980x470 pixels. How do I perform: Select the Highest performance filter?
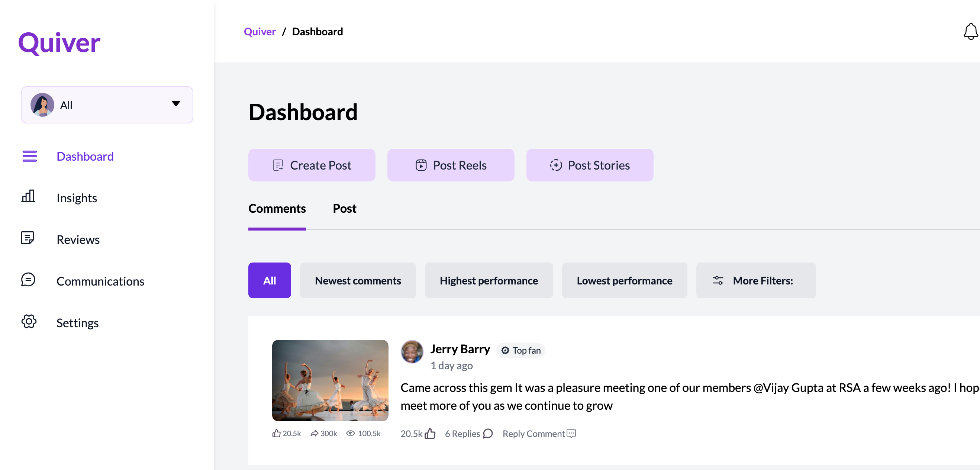pos(489,280)
